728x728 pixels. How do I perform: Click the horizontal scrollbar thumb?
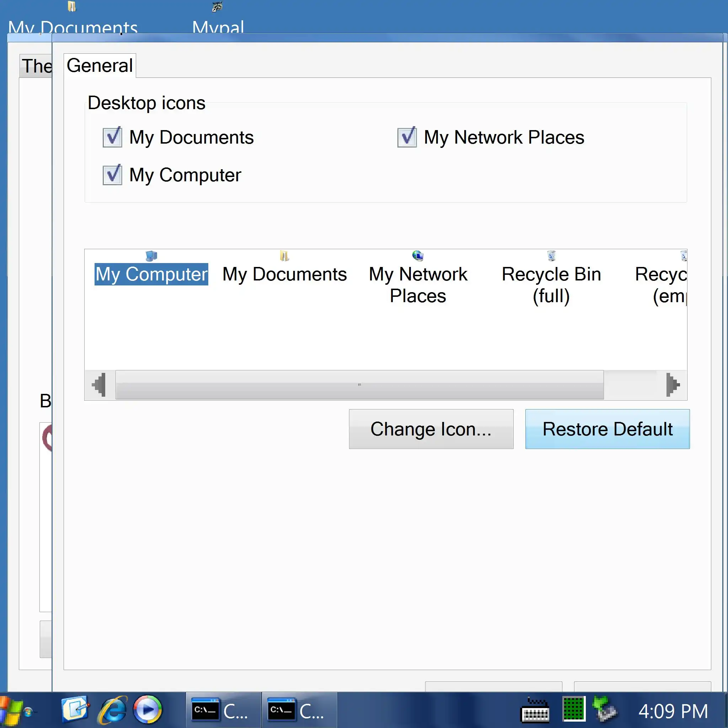[x=359, y=385]
